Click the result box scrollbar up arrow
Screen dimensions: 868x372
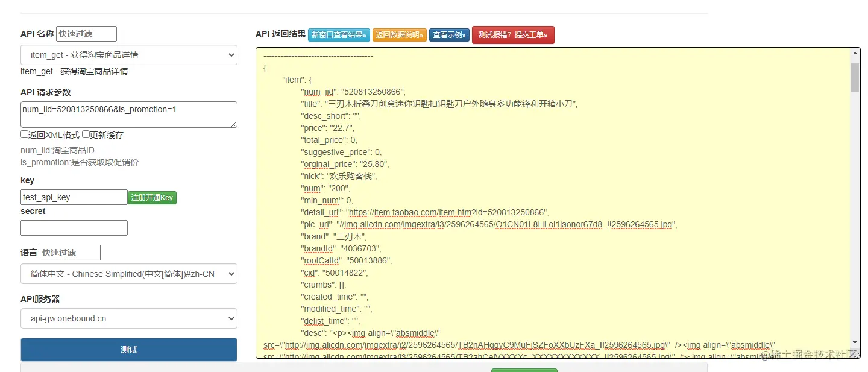(855, 52)
